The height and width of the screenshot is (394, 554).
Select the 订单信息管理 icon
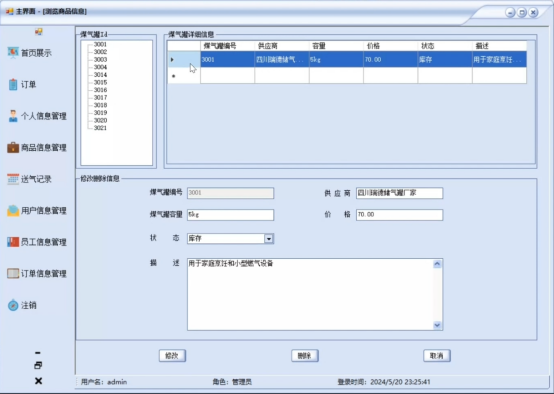pyautogui.click(x=13, y=274)
